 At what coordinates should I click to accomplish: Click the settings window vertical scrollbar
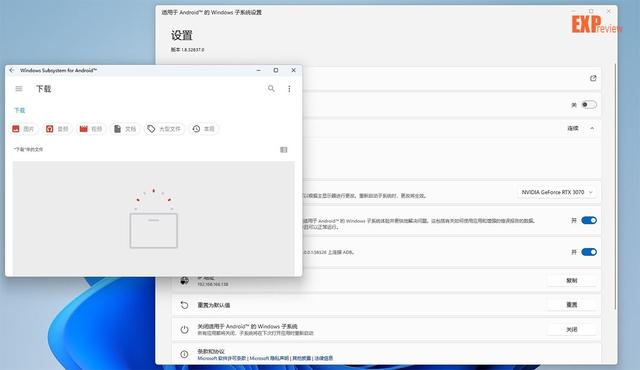[615, 186]
